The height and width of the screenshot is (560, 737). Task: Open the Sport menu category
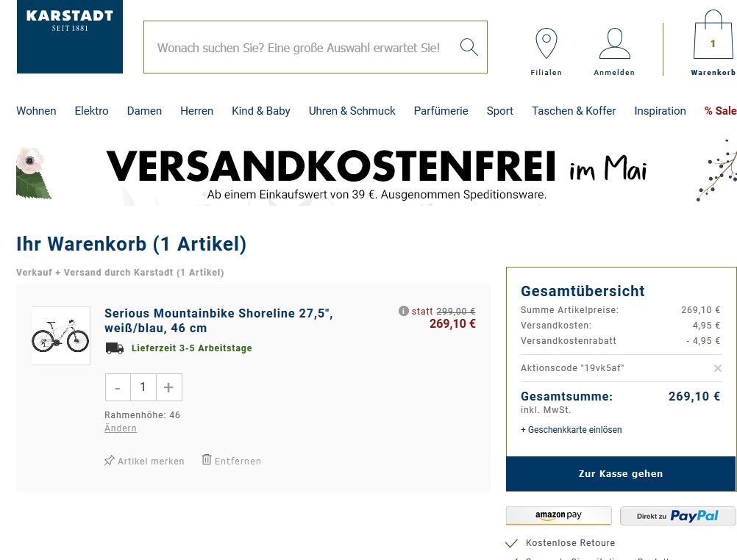click(499, 111)
